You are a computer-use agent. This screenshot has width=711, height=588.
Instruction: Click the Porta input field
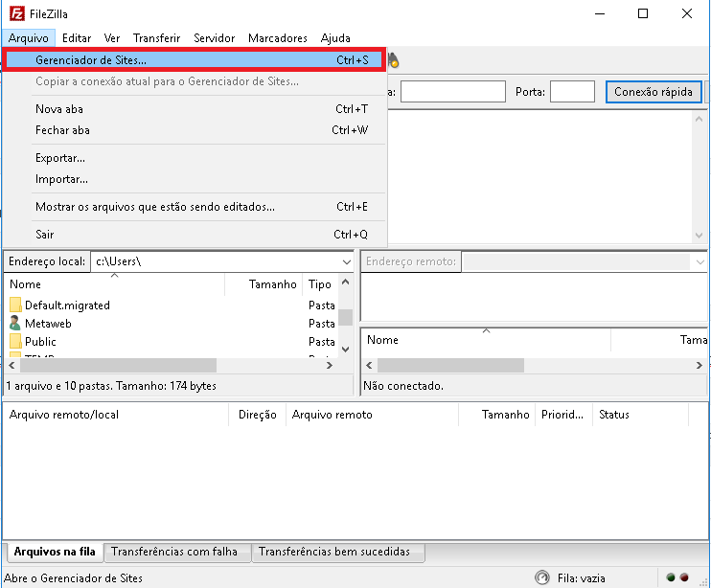pos(572,92)
